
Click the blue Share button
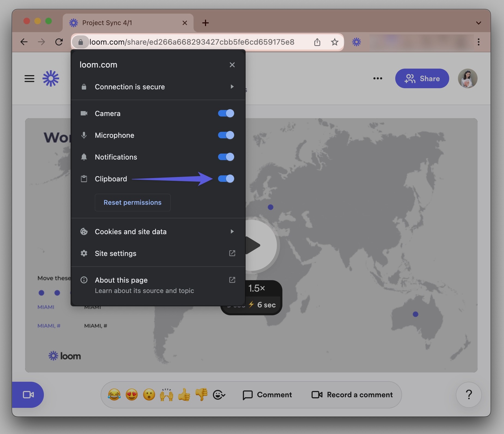tap(422, 78)
